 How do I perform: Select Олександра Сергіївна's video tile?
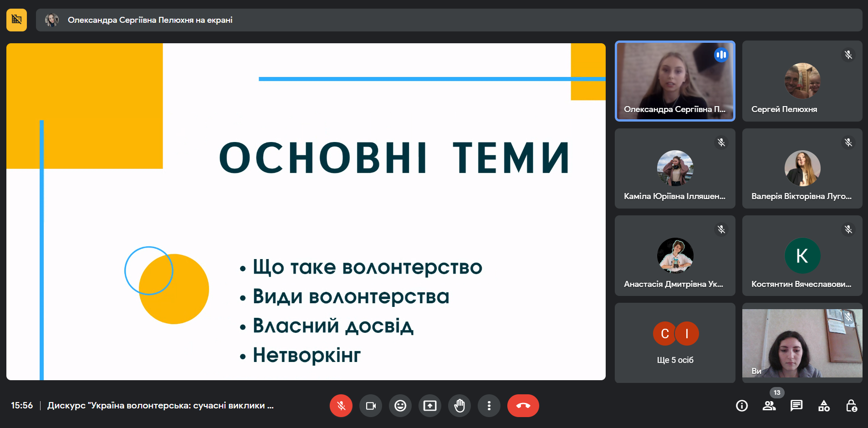pyautogui.click(x=675, y=81)
